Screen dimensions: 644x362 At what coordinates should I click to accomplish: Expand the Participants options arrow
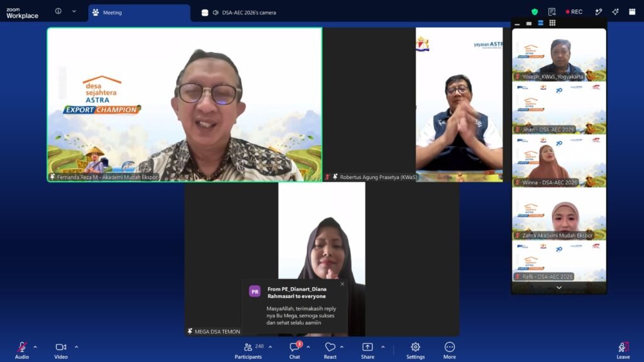coord(270,347)
